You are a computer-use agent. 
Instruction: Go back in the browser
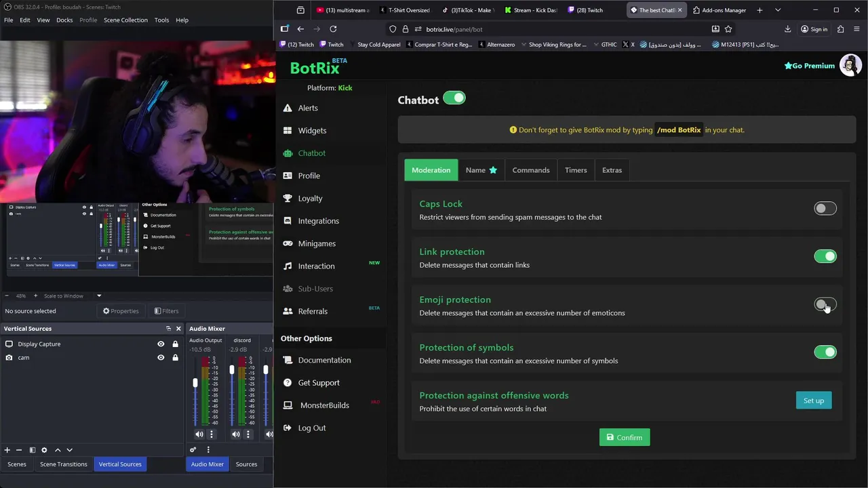(x=300, y=29)
